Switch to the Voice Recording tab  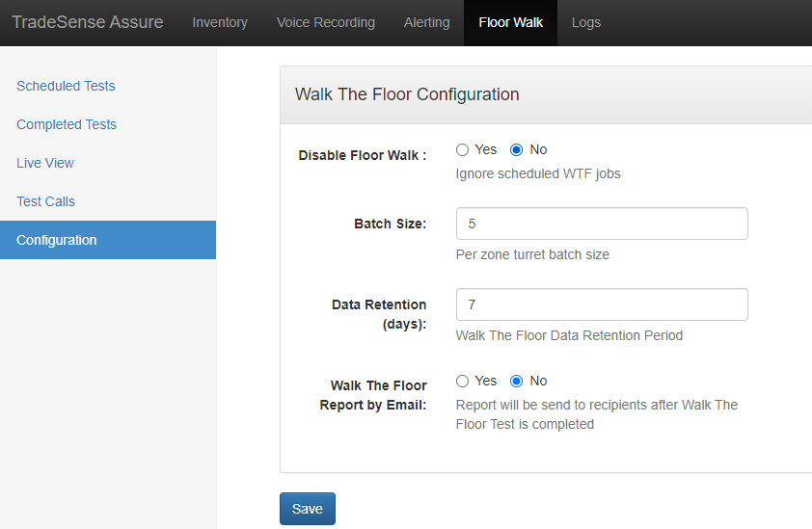click(x=326, y=22)
